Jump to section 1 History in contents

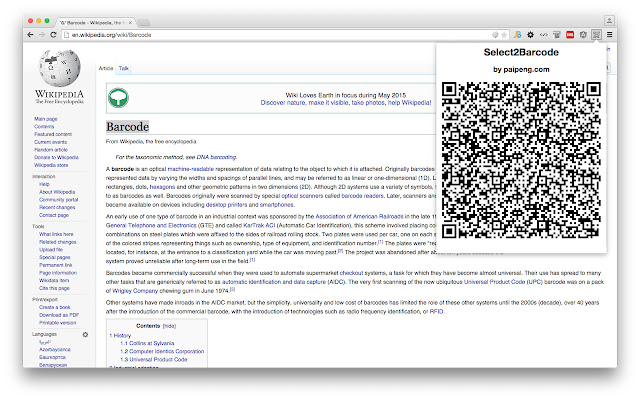pos(120,336)
